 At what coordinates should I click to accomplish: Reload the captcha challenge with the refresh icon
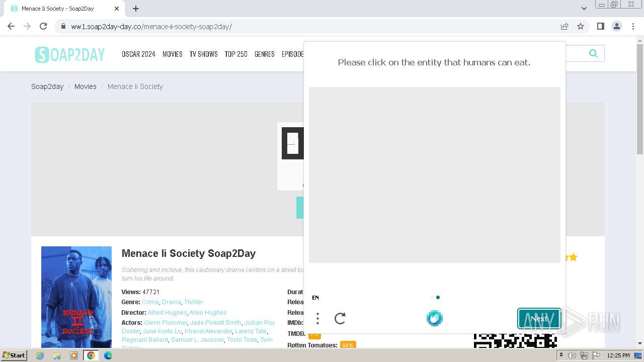(340, 318)
